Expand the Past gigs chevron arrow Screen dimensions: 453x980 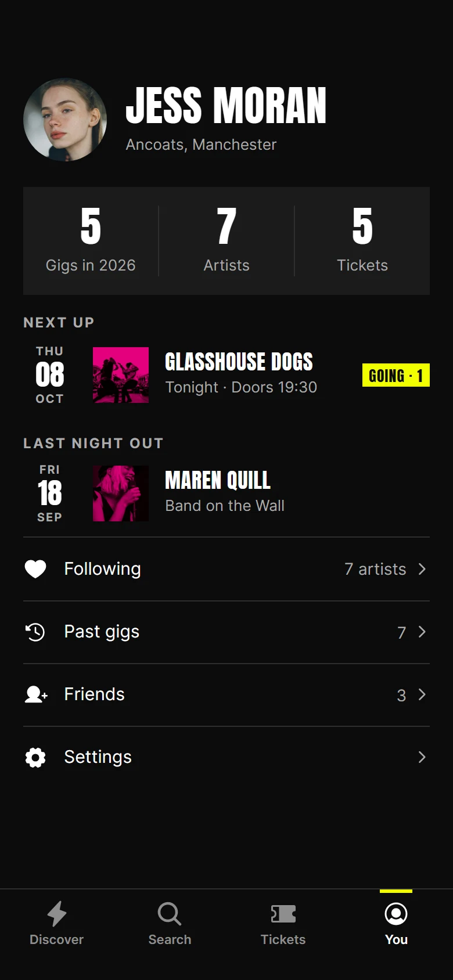click(422, 632)
